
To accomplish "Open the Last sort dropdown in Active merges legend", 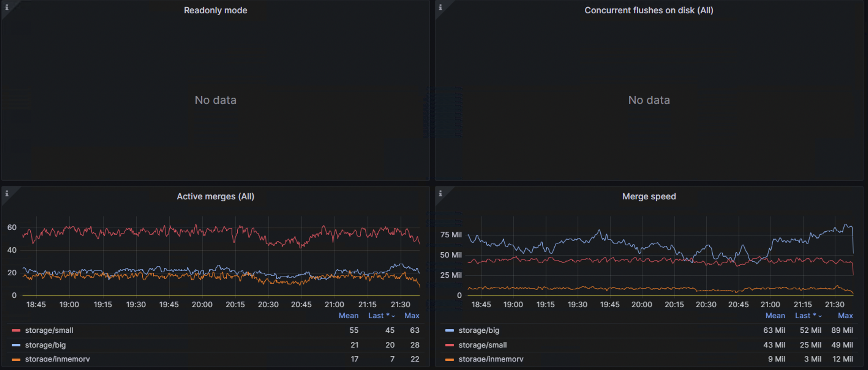I will coord(381,315).
